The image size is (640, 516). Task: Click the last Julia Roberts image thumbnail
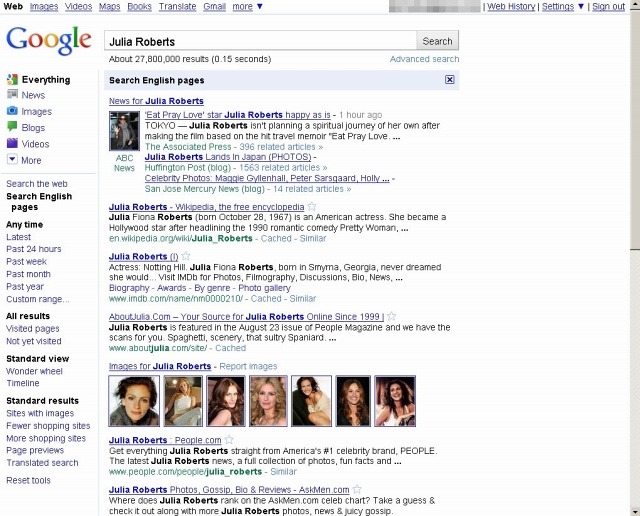[x=395, y=401]
